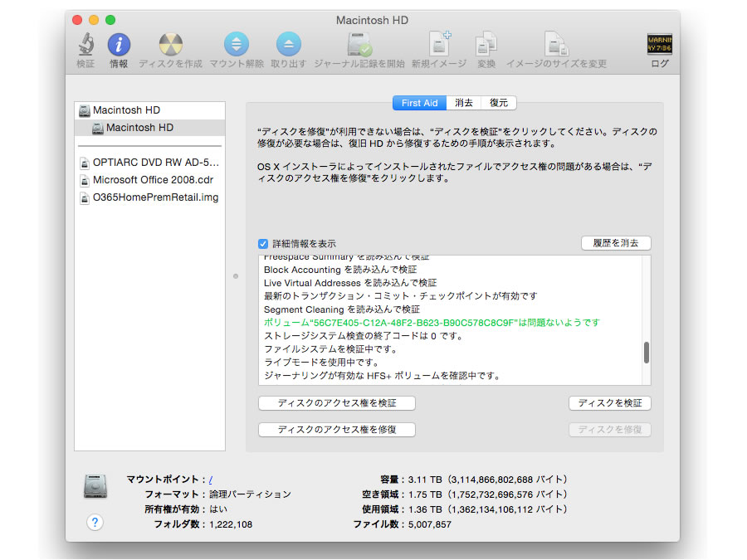Click the free space value 1.75 TB
Screen dimensions: 747x560
(x=425, y=494)
